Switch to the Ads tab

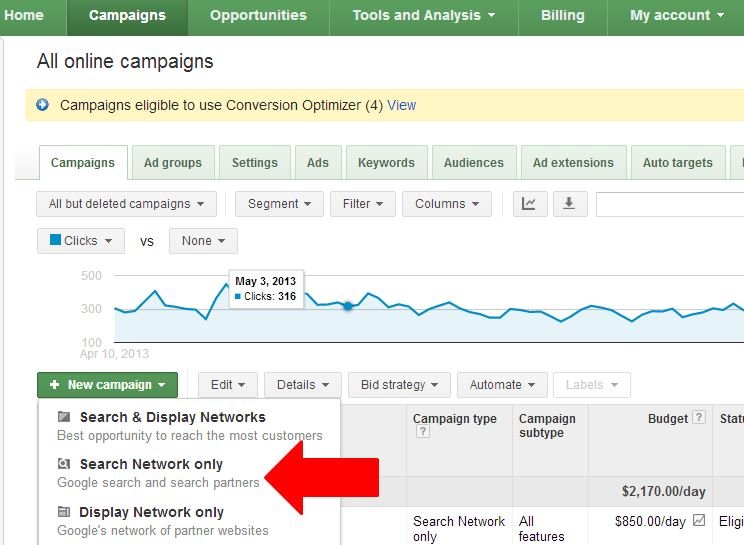pos(318,163)
